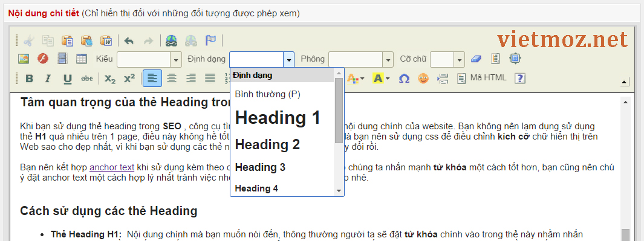Align the text to the right

[x=190, y=79]
